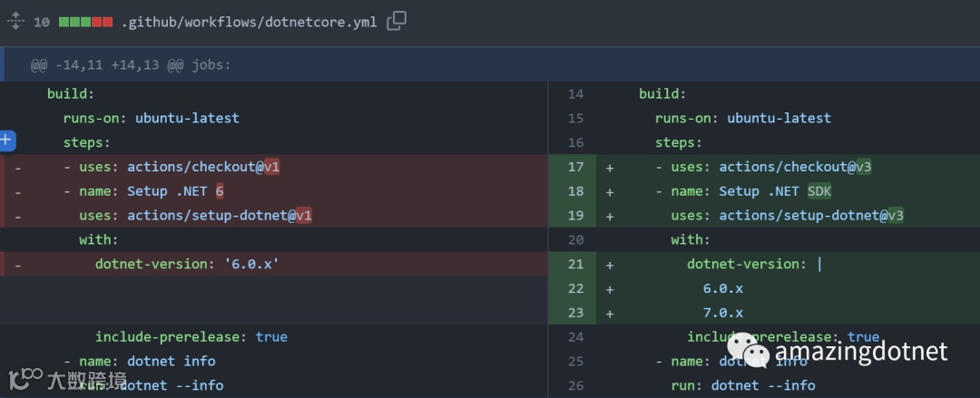The height and width of the screenshot is (398, 980).
Task: Click the bottom-left watermark logo icon
Action: point(25,379)
